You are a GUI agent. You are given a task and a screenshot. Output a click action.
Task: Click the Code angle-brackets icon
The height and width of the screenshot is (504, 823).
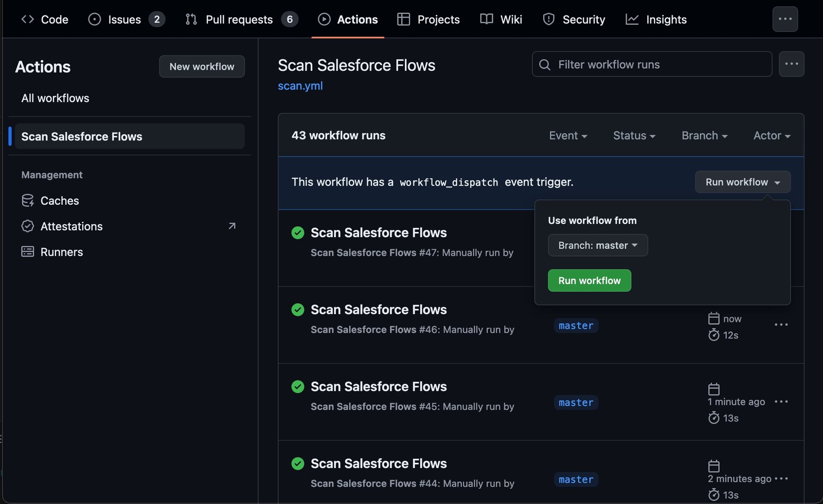pyautogui.click(x=28, y=20)
